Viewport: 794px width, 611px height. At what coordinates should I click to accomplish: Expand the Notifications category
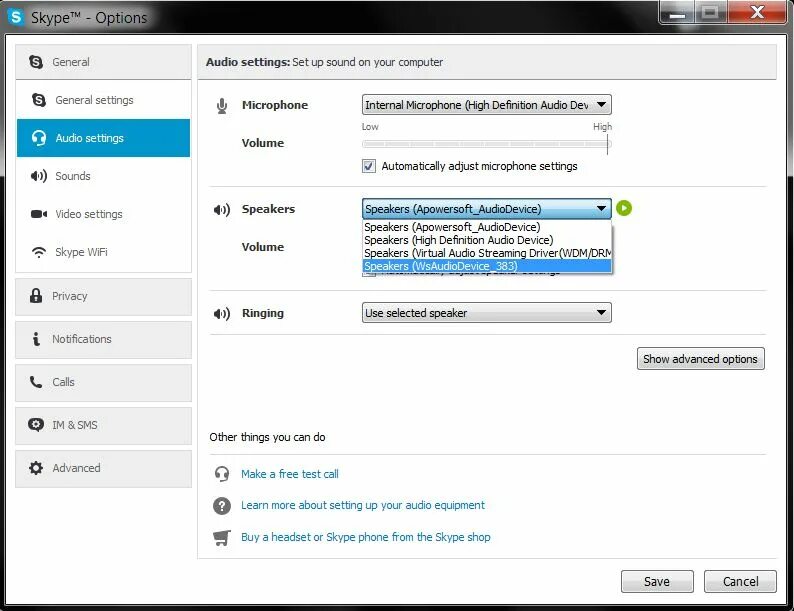[103, 339]
